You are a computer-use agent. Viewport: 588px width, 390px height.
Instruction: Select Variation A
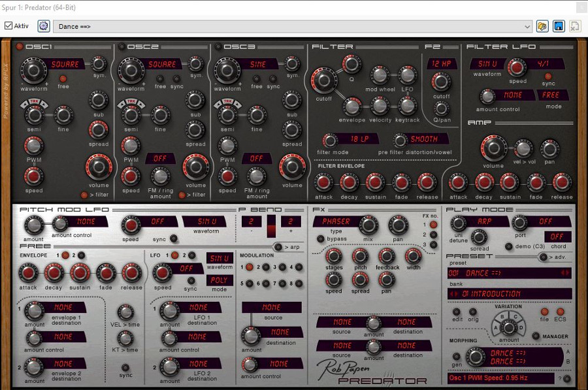496,327
